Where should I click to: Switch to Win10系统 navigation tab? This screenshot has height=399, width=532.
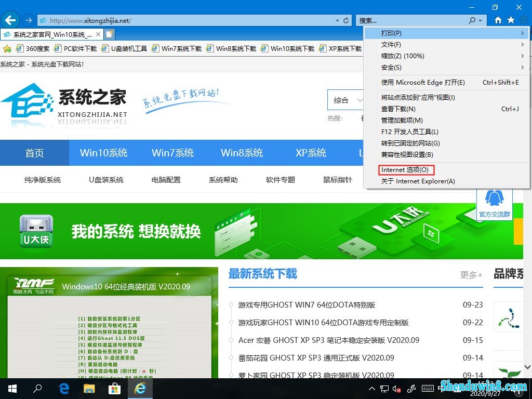103,153
